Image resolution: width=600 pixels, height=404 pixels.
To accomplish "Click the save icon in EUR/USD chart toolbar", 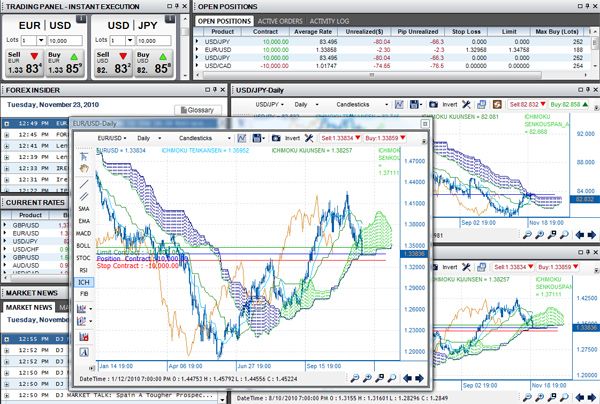I will [x=258, y=138].
